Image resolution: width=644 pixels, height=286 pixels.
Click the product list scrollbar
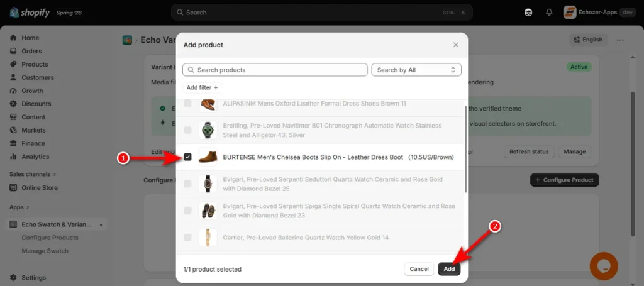465,149
